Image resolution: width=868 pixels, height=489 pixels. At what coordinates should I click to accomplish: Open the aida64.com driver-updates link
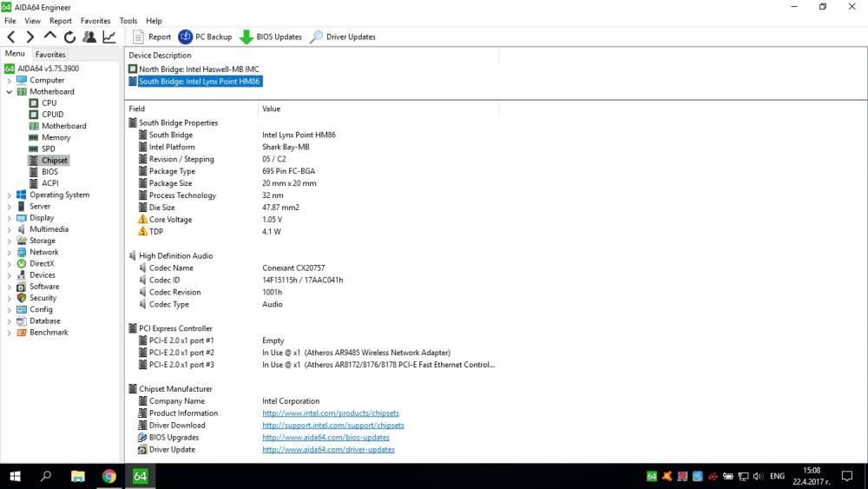[x=328, y=450]
